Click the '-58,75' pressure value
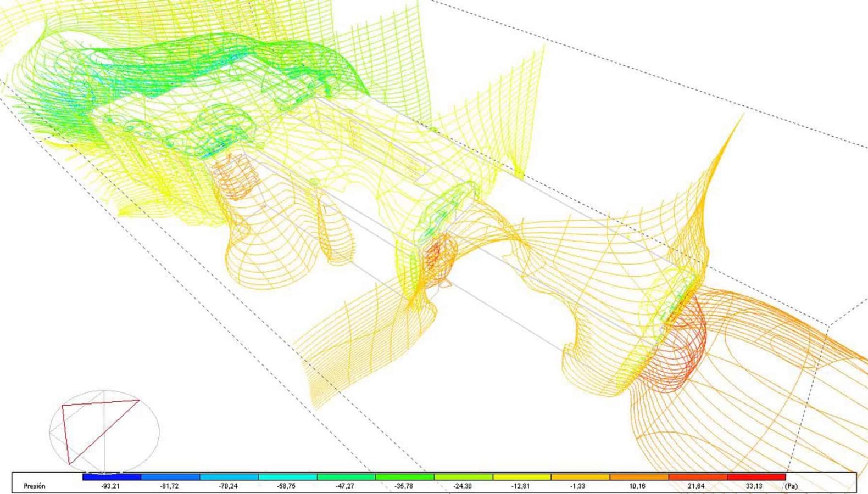Screen dimensions: 868x494 coord(287,486)
